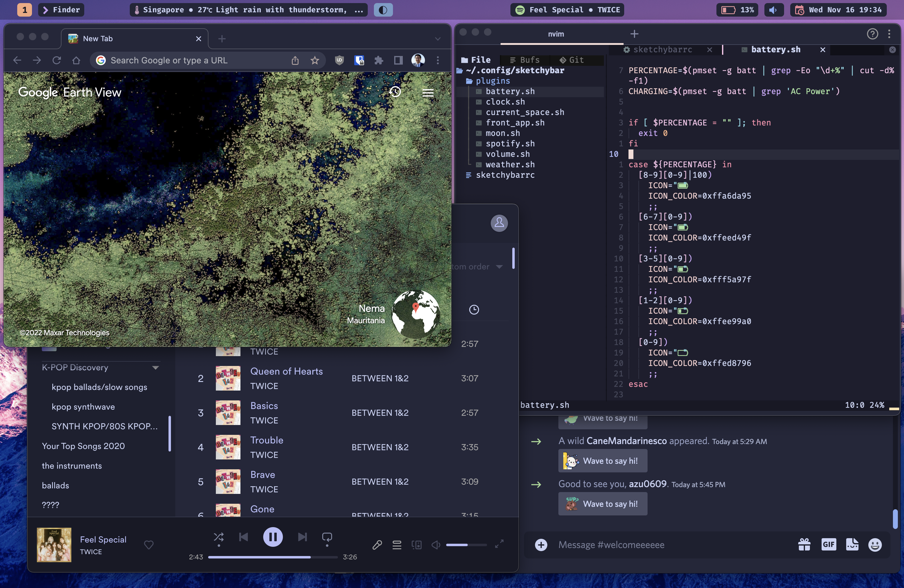Open Chrome's tab search chevron
Screen dimensions: 904x588
(438, 38)
